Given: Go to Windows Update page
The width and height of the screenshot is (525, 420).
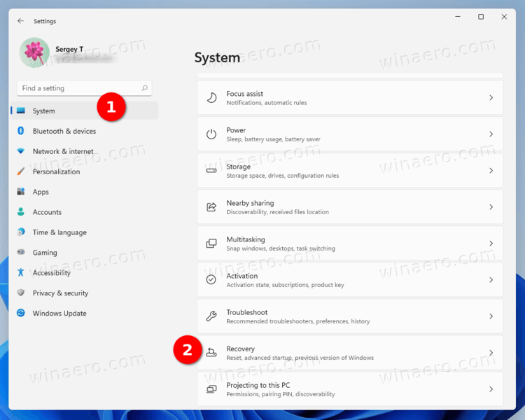Looking at the screenshot, I should (85, 313).
